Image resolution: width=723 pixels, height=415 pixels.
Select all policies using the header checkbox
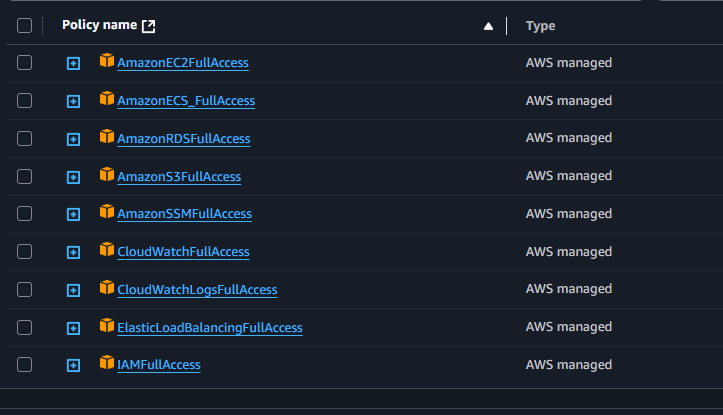(25, 26)
